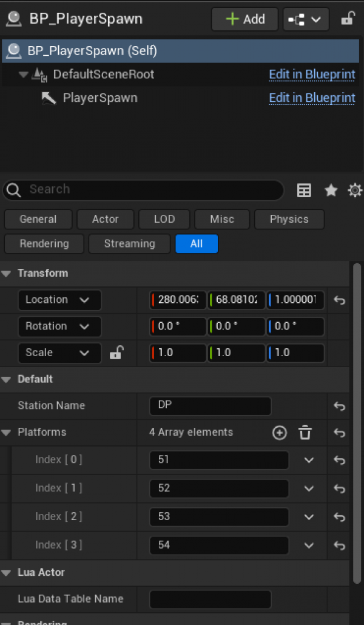Reset Location to its default value
Image resolution: width=364 pixels, height=625 pixels.
click(x=340, y=300)
